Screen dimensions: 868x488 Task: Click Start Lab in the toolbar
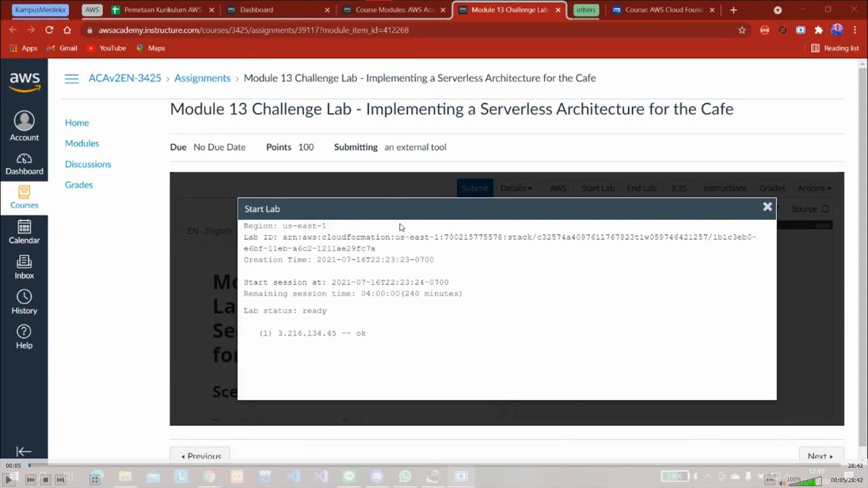pyautogui.click(x=597, y=188)
